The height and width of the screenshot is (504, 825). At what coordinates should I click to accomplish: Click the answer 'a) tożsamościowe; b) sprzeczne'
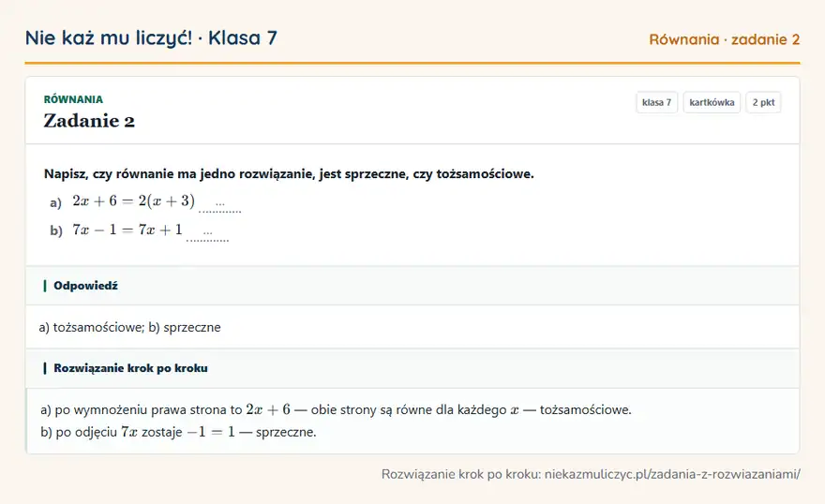130,328
